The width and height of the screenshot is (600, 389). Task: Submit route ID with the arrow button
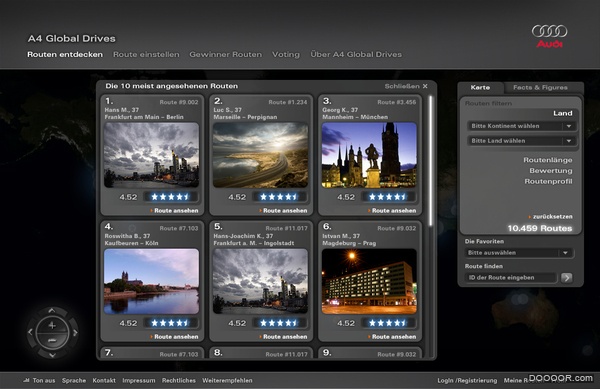tap(567, 278)
